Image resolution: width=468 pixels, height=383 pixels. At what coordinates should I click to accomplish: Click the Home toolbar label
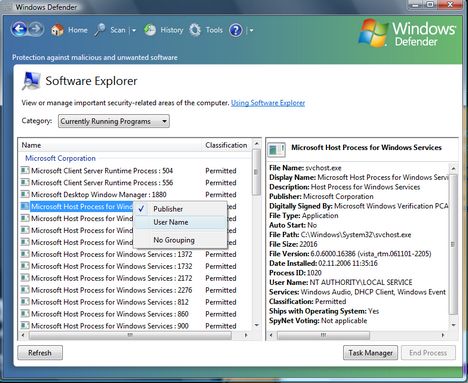(x=78, y=30)
